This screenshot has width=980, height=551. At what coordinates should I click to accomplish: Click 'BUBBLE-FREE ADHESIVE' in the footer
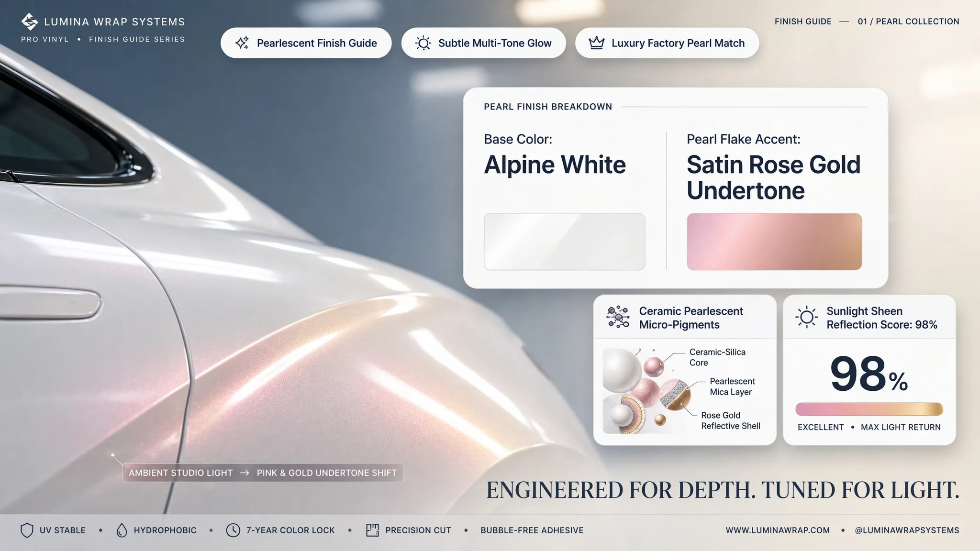click(532, 530)
